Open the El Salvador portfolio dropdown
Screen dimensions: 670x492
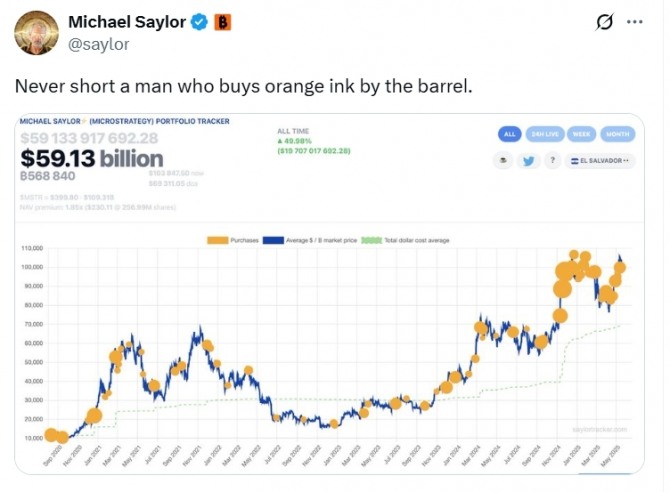pyautogui.click(x=600, y=161)
